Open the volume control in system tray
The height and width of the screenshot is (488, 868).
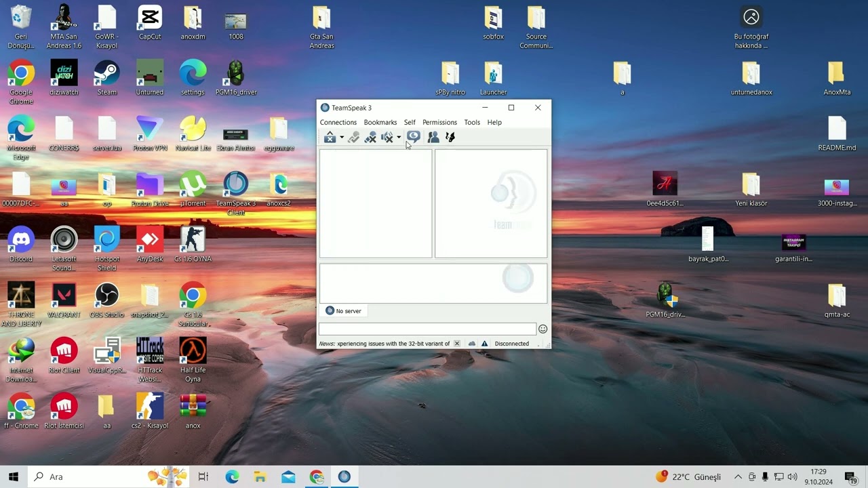(x=792, y=477)
